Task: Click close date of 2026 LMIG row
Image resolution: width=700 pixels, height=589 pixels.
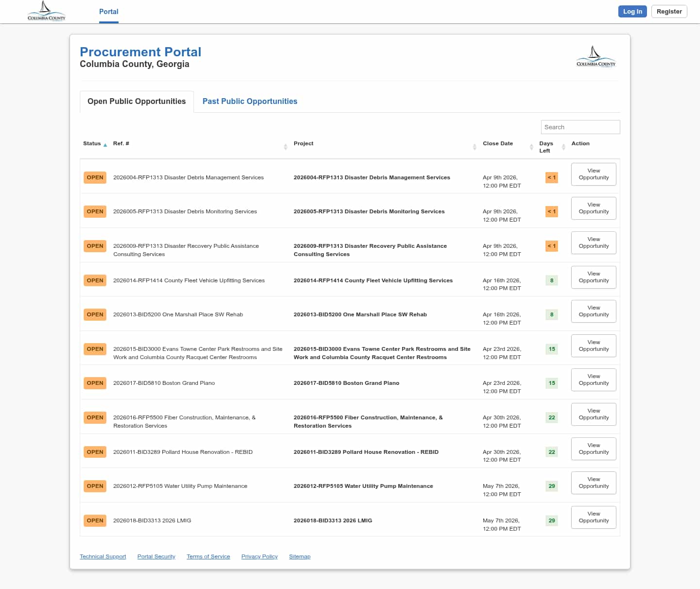Action: point(502,524)
